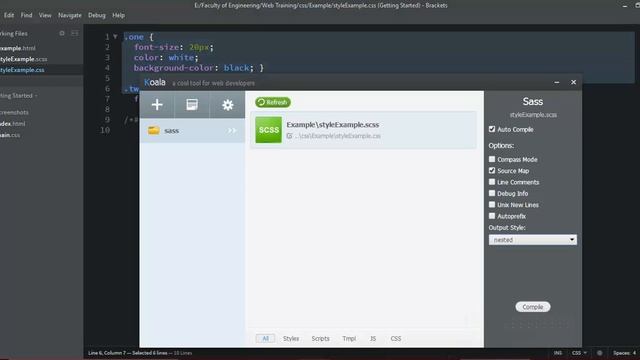This screenshot has height=360, width=640.
Task: Click the linting status circle in Brackets status bar
Action: coord(600,353)
